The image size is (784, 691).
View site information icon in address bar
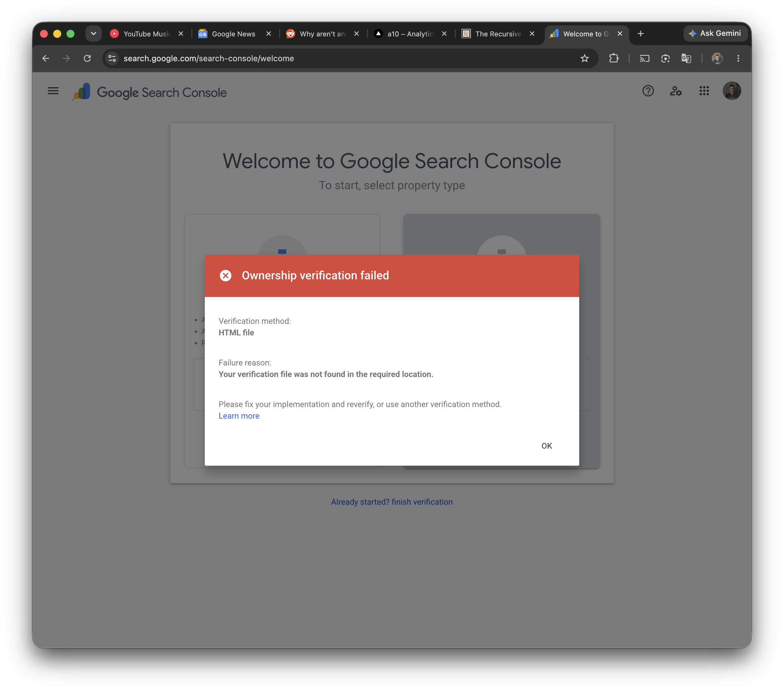point(112,58)
